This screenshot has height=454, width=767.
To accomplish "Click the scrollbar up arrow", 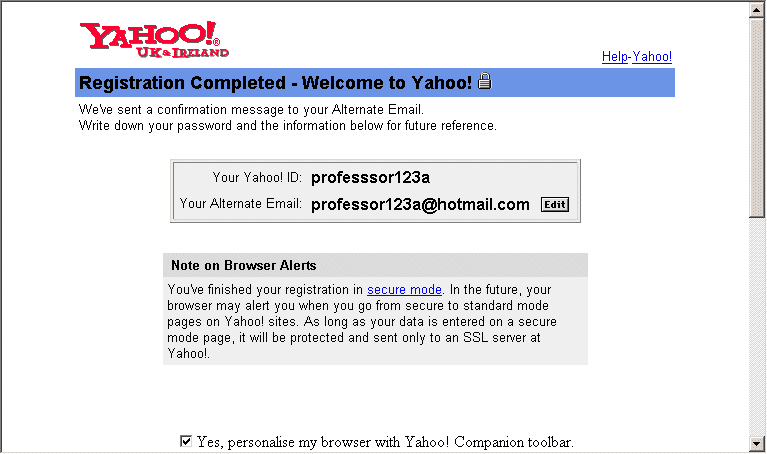I will [757, 11].
